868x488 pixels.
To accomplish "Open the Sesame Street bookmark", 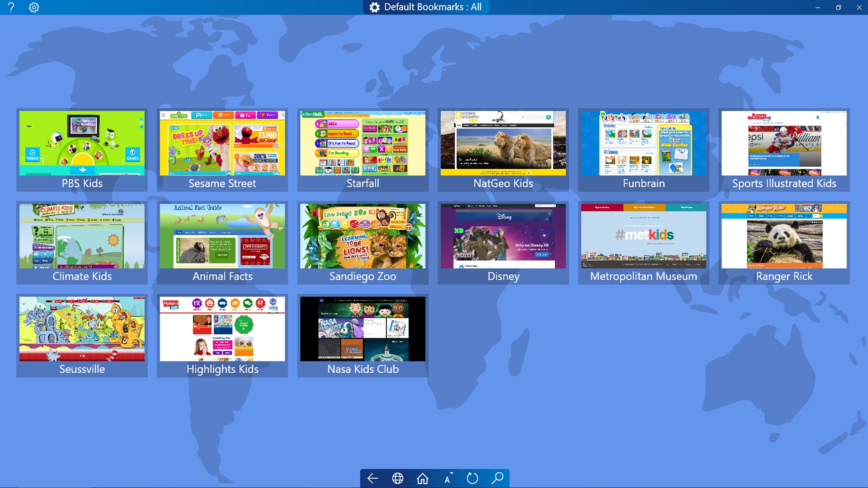I will pyautogui.click(x=222, y=150).
